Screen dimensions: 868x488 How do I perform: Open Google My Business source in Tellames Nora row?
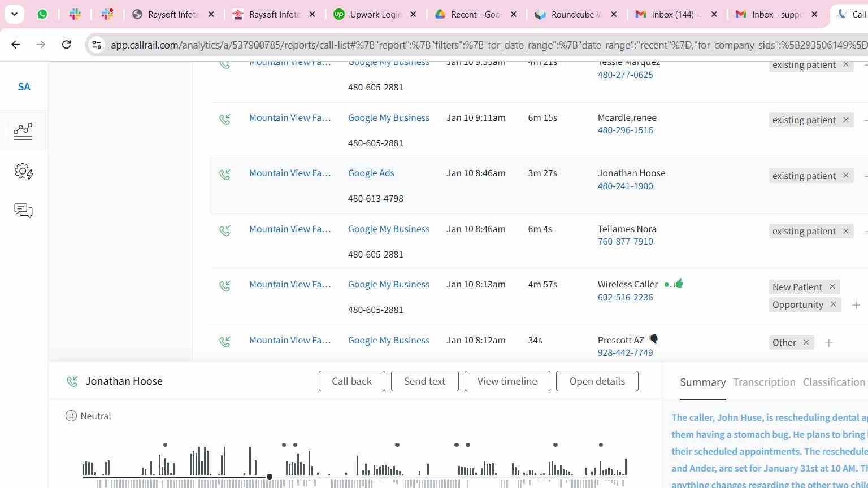389,229
